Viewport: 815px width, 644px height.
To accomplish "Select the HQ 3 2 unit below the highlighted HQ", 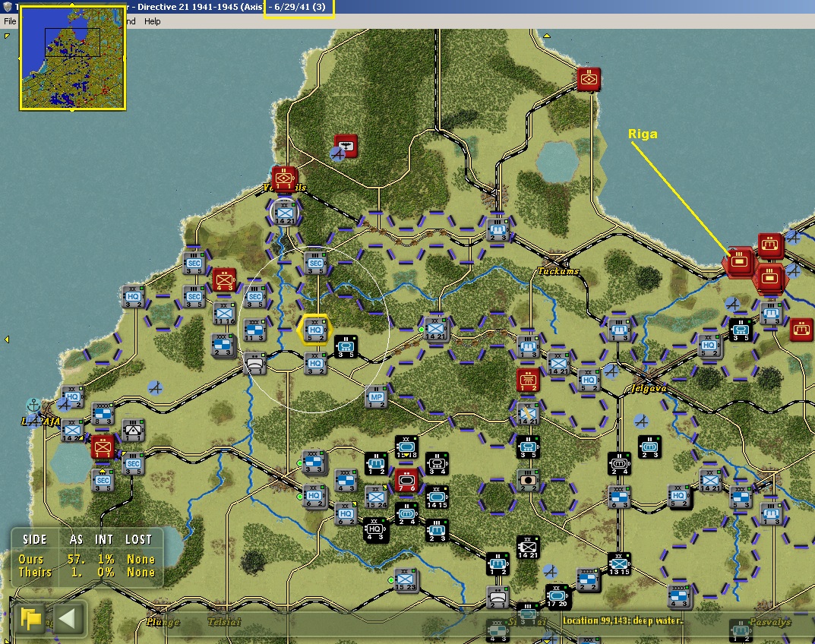I will click(315, 363).
